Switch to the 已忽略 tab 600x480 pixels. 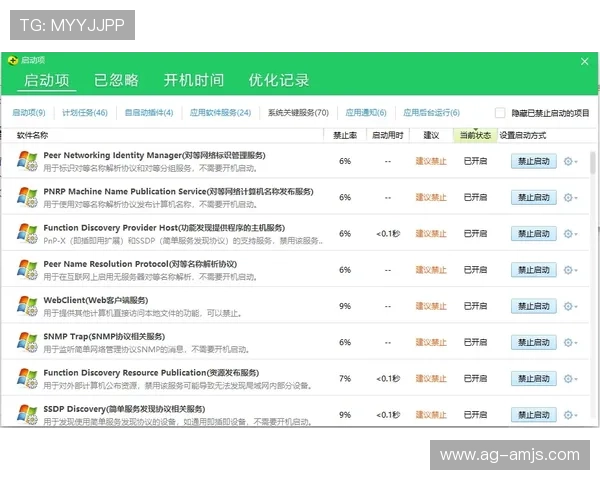(116, 80)
